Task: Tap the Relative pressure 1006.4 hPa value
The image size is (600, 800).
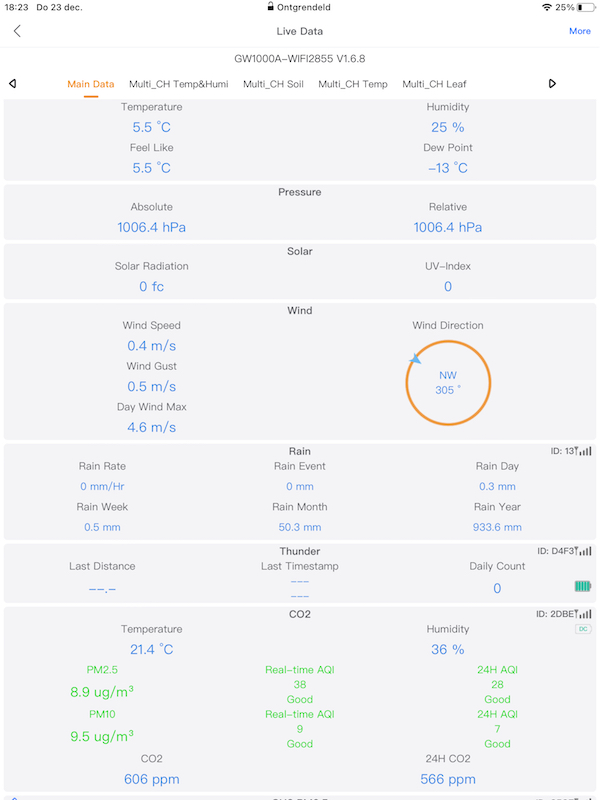Action: pos(448,227)
